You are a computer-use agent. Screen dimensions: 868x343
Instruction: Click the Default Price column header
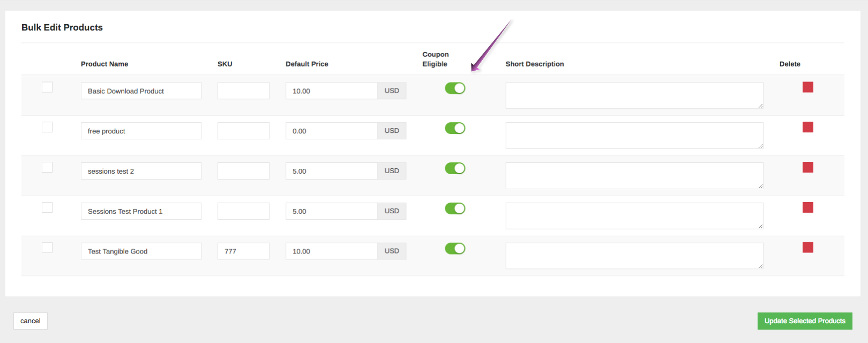click(x=307, y=64)
